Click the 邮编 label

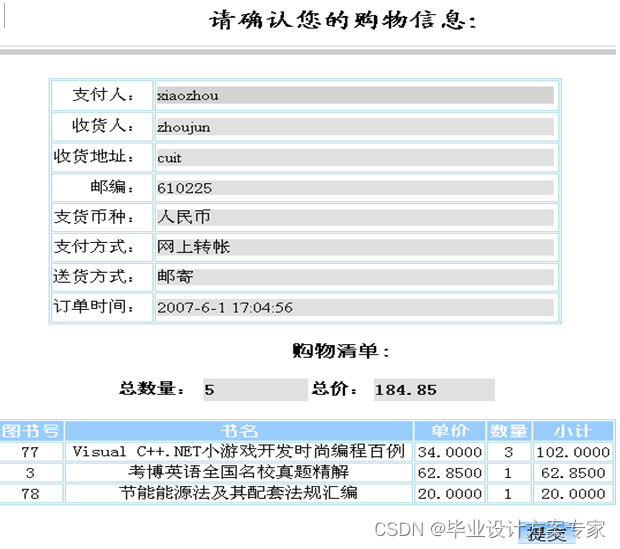113,187
